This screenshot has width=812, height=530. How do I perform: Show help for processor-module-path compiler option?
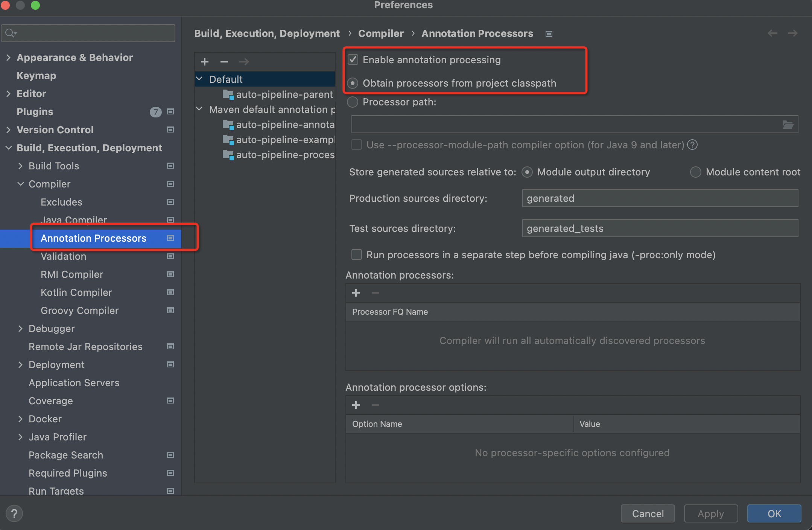692,145
